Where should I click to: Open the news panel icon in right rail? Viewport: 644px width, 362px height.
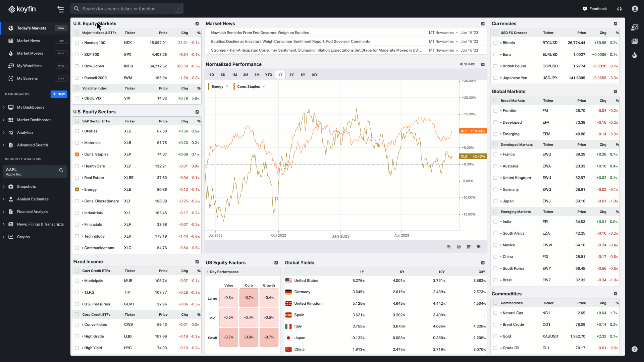[634, 41]
